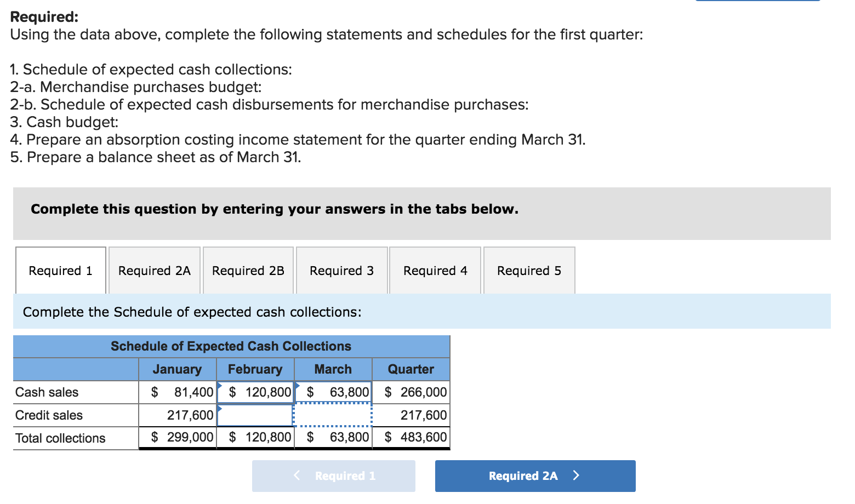Click the January credit sales value 217,600
Viewport: 855px width, 504px height.
pos(178,415)
